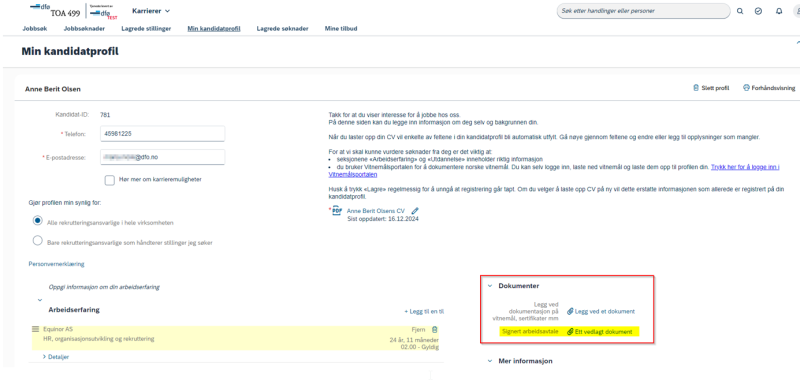Click the Anne Berit Olsen name header
Image resolution: width=800 pixels, height=388 pixels.
pos(53,89)
